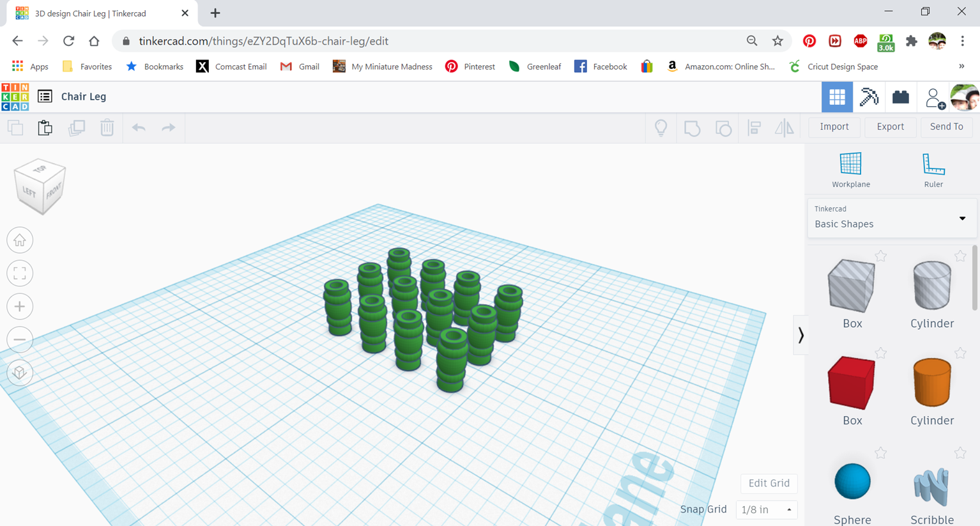The height and width of the screenshot is (526, 980).
Task: Expand the Basic Shapes dropdown
Action: 892,218
